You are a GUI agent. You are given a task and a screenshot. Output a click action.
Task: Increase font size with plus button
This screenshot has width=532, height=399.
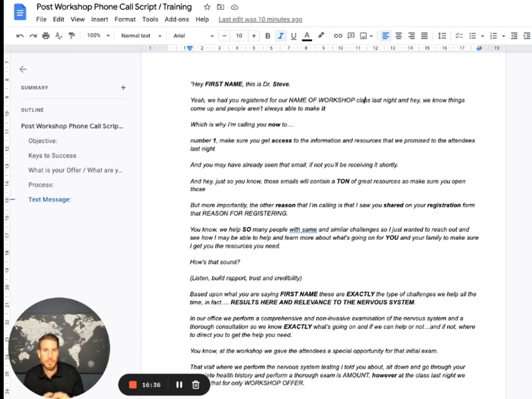pos(254,36)
